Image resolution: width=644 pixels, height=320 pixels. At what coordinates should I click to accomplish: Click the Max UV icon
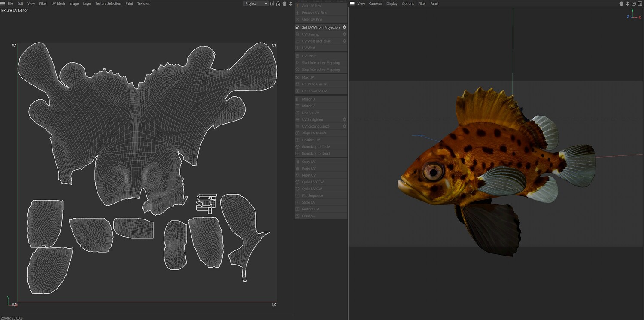pos(298,78)
